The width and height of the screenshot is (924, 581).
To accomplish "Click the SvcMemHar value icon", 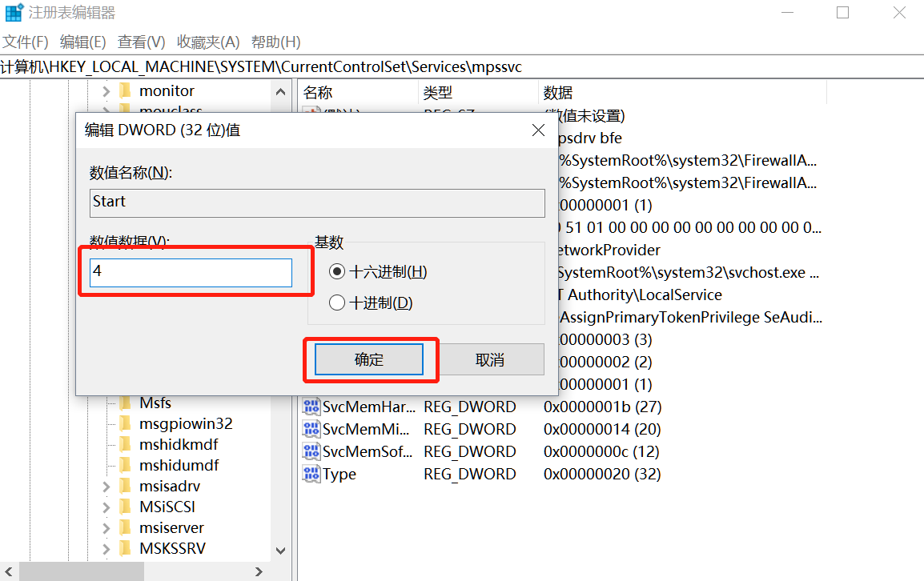I will click(x=311, y=407).
